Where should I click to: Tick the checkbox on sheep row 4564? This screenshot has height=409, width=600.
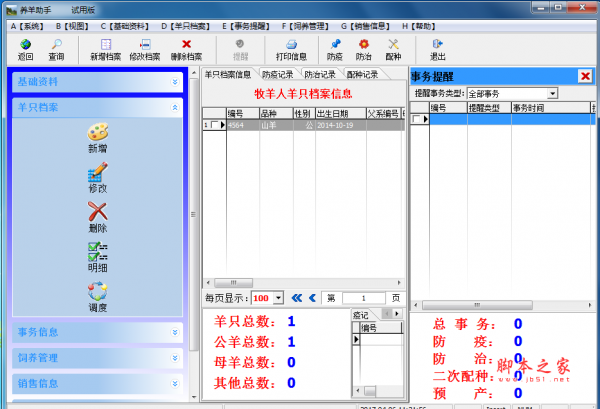coord(214,125)
